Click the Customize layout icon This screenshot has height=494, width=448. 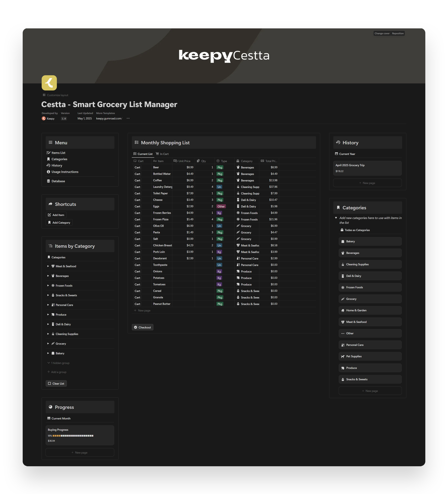(x=44, y=95)
